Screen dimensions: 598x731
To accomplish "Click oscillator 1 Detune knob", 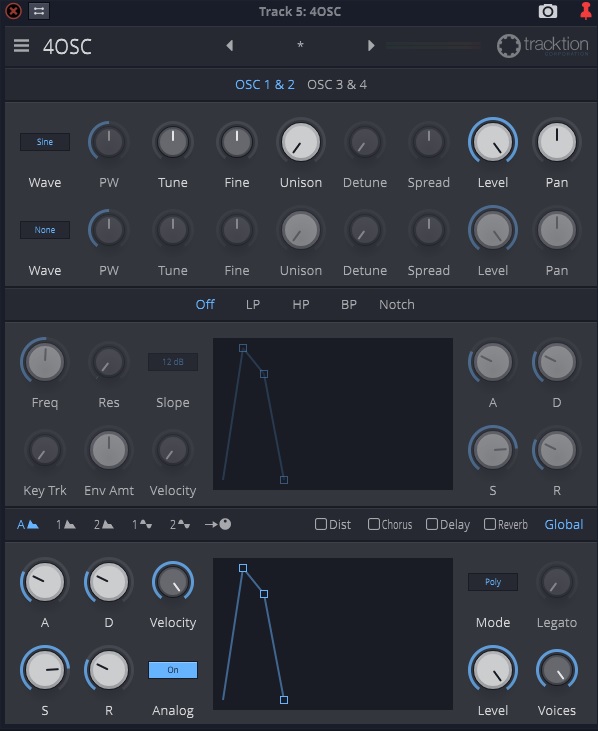I will (364, 142).
